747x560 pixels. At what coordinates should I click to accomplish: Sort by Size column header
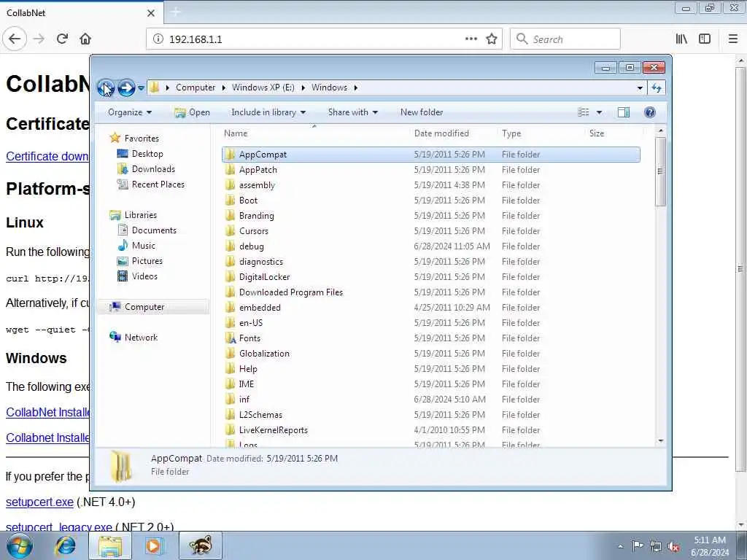[597, 133]
